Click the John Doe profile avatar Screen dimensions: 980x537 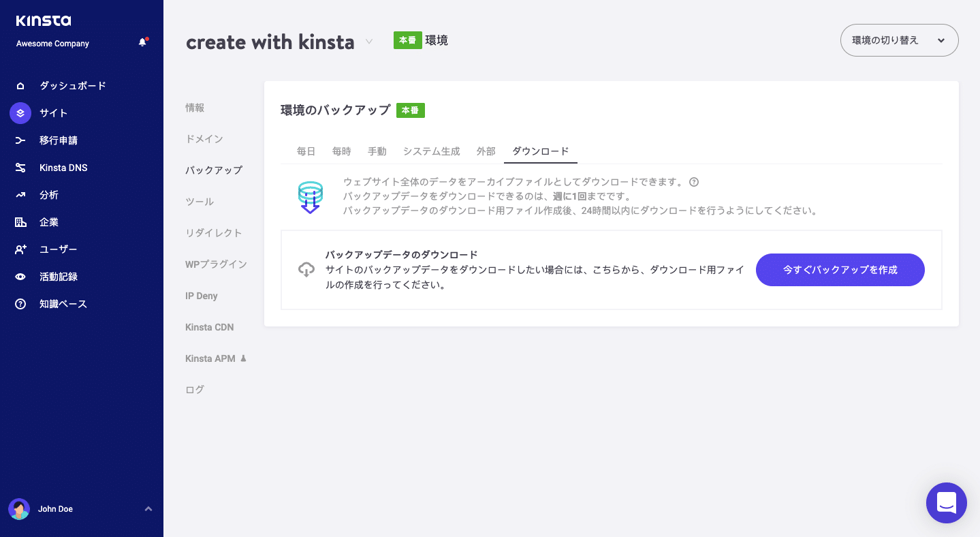click(x=20, y=508)
